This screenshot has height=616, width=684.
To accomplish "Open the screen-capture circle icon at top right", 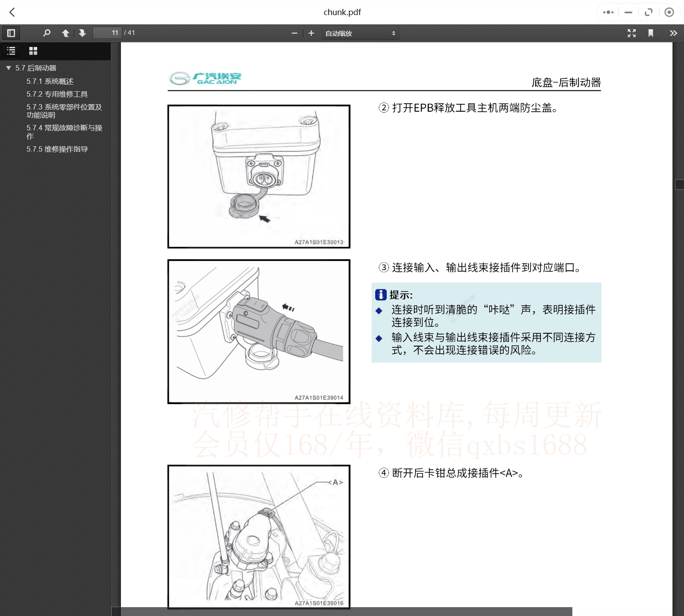I will [x=669, y=12].
